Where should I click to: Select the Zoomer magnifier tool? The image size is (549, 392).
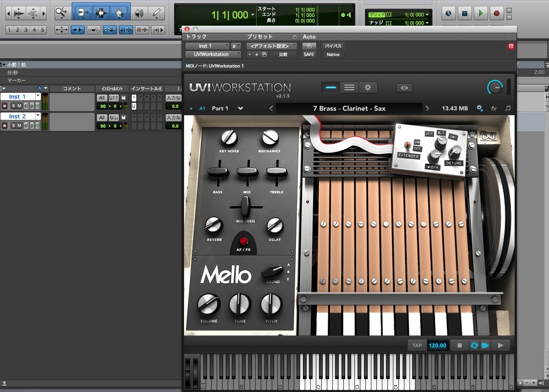coord(62,13)
